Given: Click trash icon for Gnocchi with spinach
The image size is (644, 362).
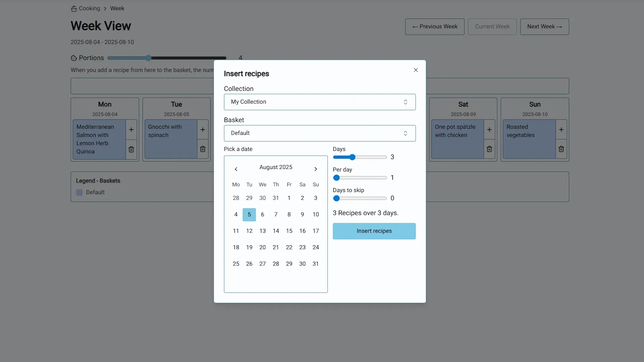Looking at the screenshot, I should (203, 149).
